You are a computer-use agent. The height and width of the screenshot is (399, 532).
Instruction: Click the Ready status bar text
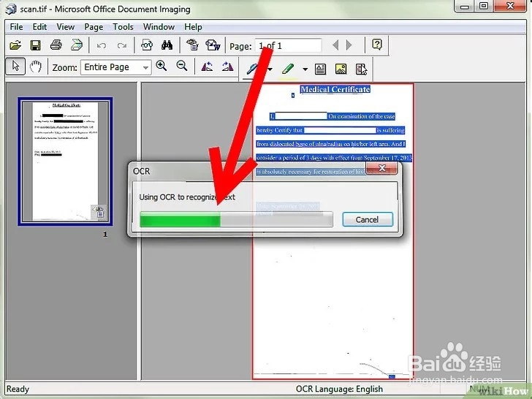click(18, 389)
